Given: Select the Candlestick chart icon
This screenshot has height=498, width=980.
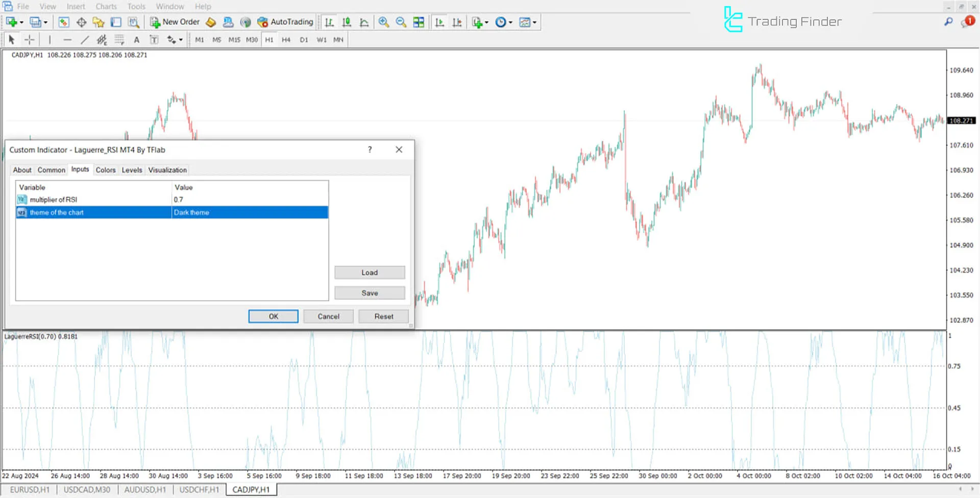Looking at the screenshot, I should (x=347, y=22).
